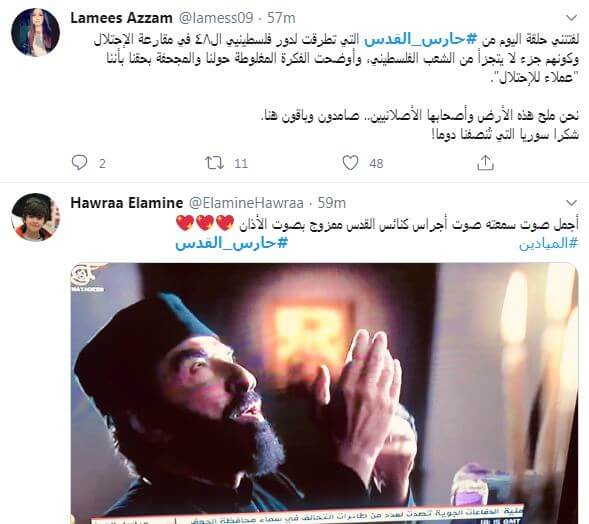Open the #الميادين hashtag link
Screen dimensions: 589x524
tap(548, 244)
